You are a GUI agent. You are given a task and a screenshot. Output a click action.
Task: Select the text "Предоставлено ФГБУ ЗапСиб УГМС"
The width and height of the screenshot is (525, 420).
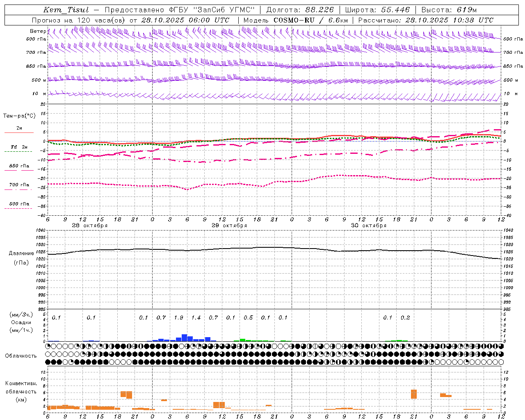(180, 10)
